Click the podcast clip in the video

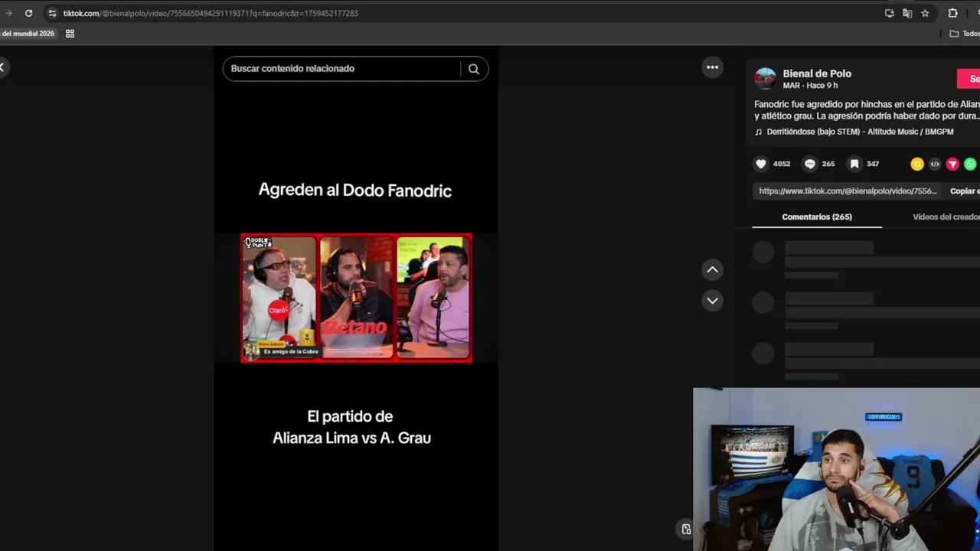pyautogui.click(x=356, y=298)
